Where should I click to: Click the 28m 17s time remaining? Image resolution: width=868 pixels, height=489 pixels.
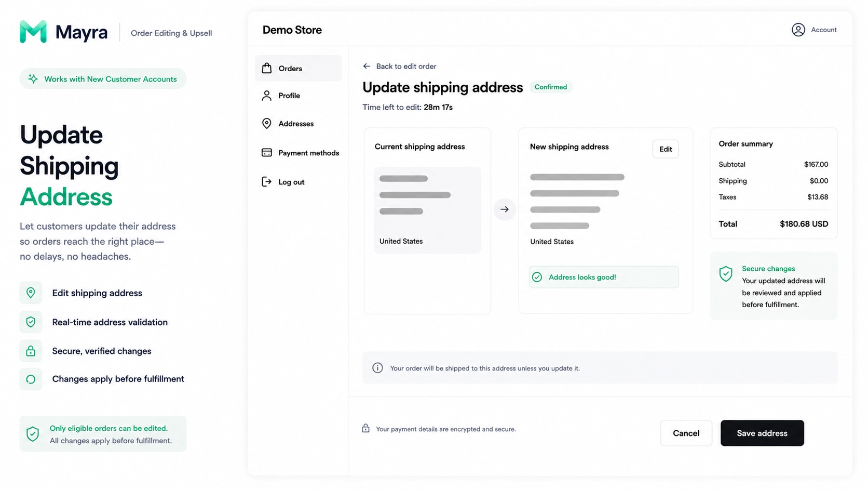click(x=438, y=107)
